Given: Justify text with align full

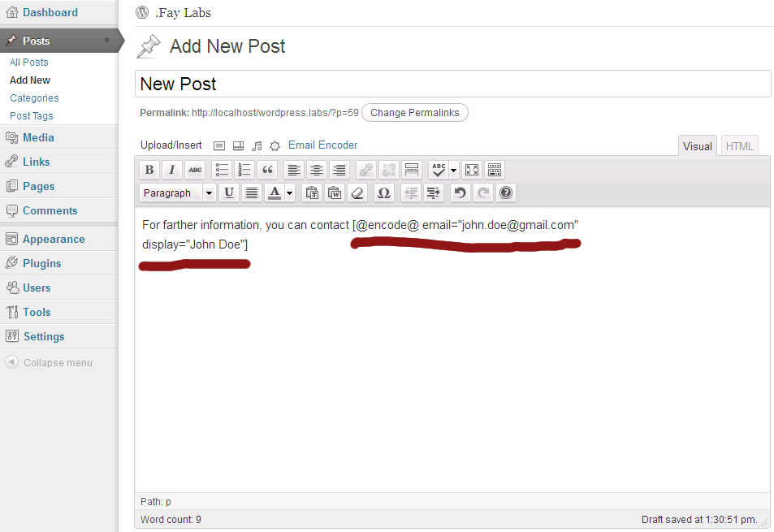Looking at the screenshot, I should tap(252, 193).
